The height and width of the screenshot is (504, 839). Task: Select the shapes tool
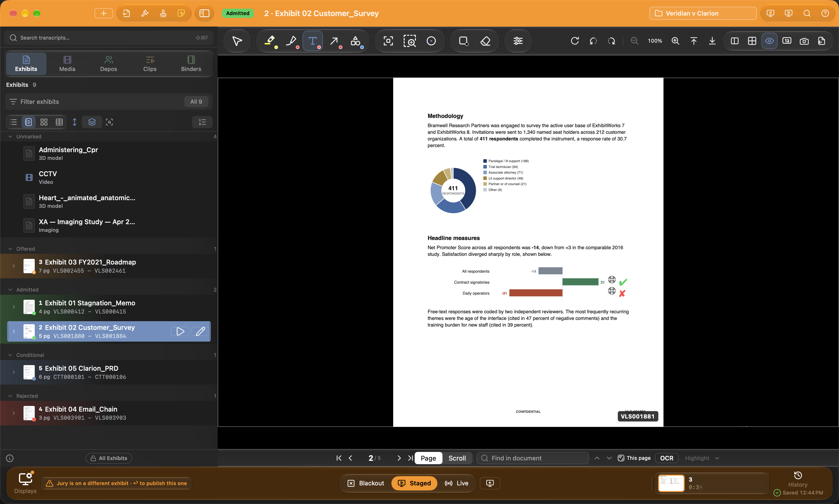[356, 41]
